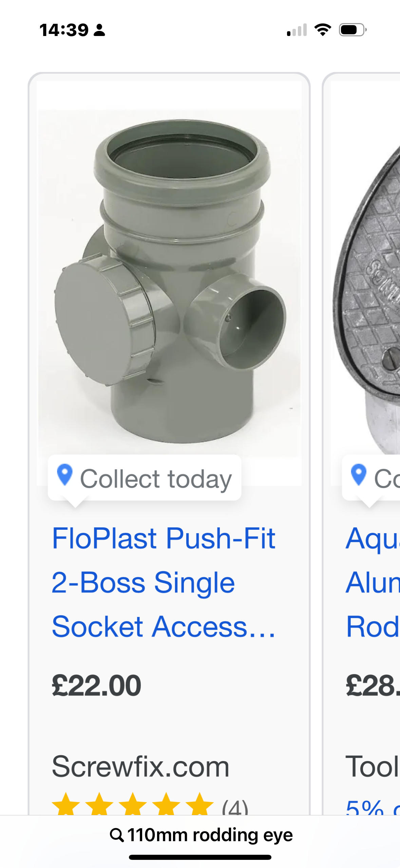The height and width of the screenshot is (868, 400).
Task: Tap the Collect today badge
Action: point(145,478)
